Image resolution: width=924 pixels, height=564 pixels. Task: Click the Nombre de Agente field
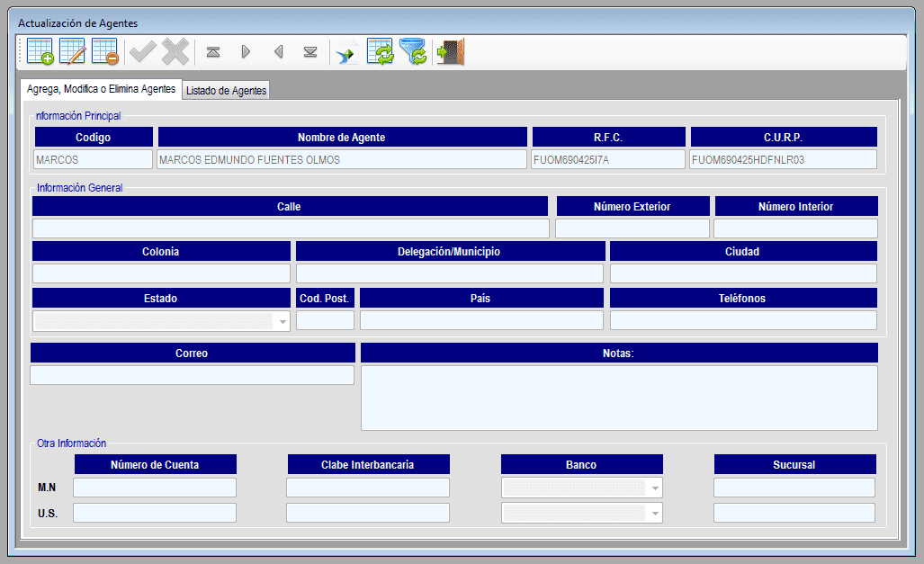342,160
